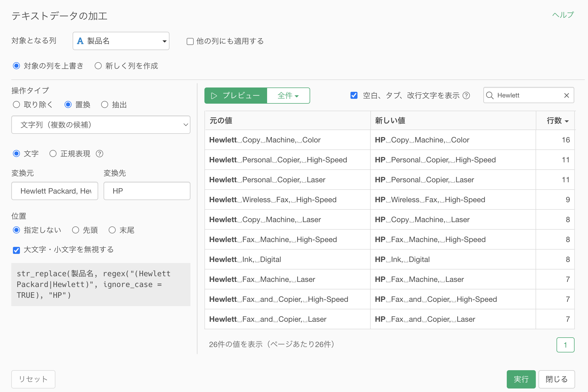
Task: Go to page 1 of results
Action: (x=565, y=345)
